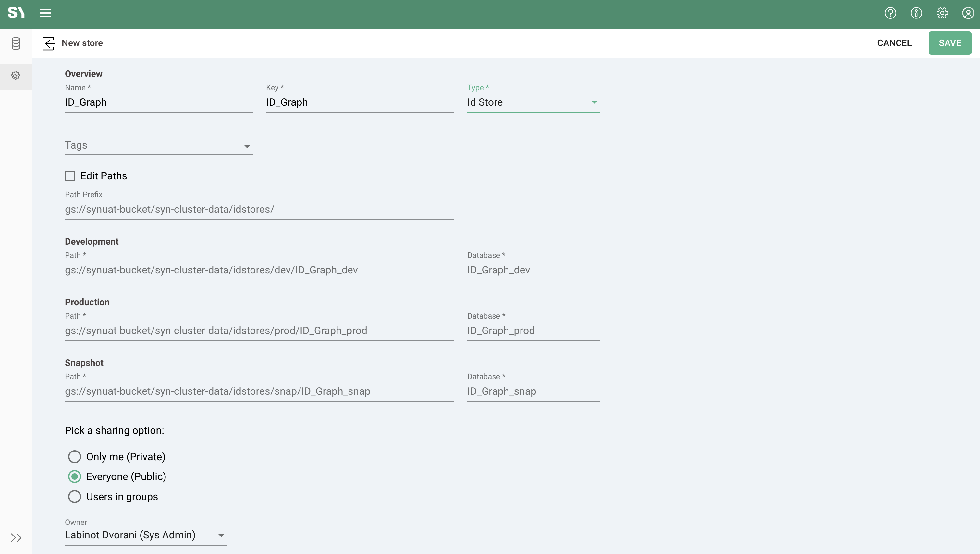The height and width of the screenshot is (554, 980).
Task: Open the Owner dropdown
Action: point(145,535)
